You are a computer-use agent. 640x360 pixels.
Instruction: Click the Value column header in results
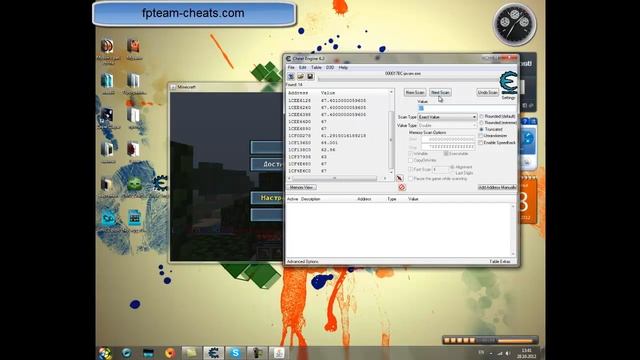click(x=328, y=93)
